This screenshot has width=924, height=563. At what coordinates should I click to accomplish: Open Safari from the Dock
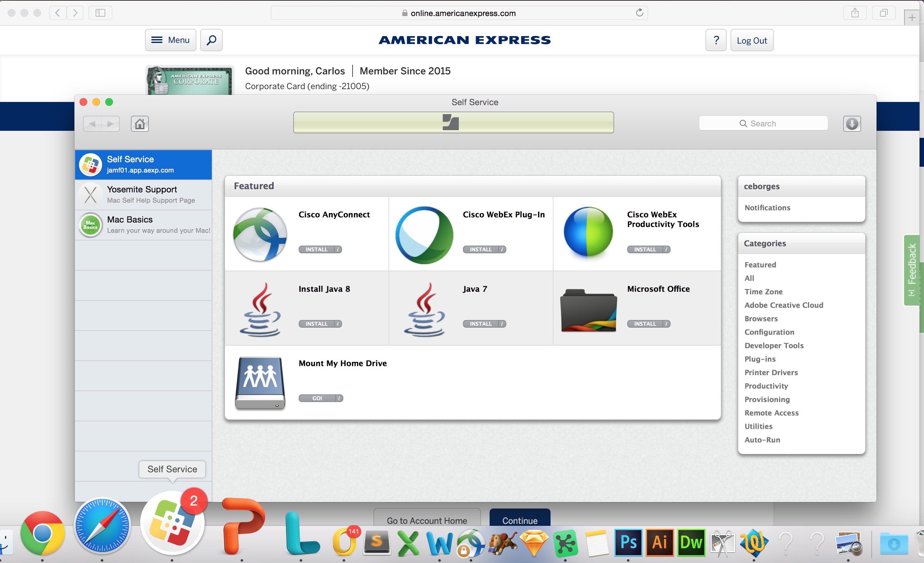point(102,526)
